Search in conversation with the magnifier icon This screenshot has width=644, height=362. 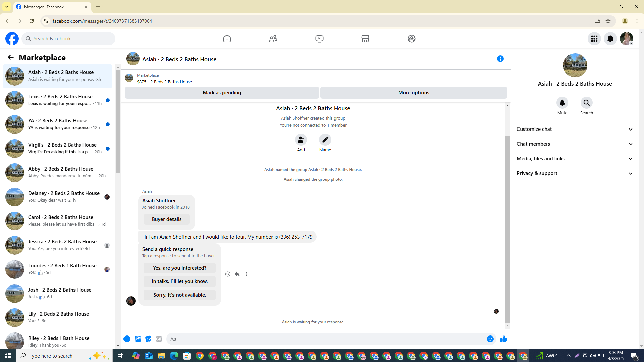[587, 103]
